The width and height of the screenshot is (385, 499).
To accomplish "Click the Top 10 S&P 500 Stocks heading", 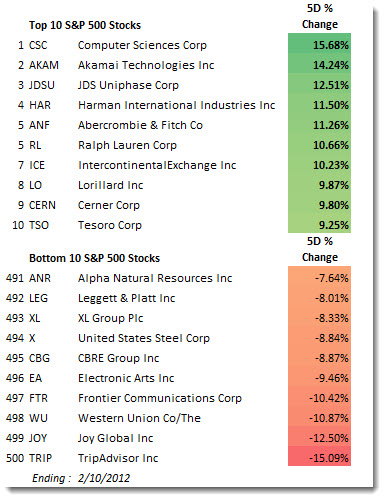I will [85, 25].
